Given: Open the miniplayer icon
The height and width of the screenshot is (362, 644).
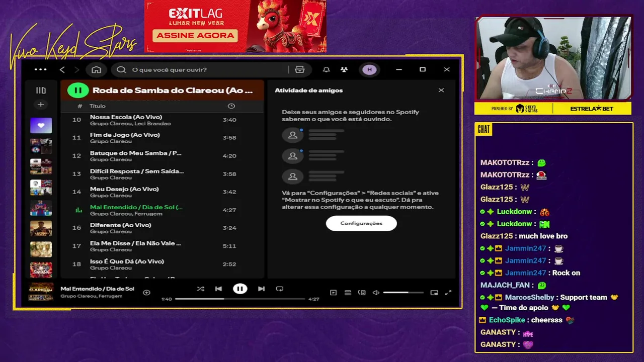Looking at the screenshot, I should pyautogui.click(x=434, y=293).
